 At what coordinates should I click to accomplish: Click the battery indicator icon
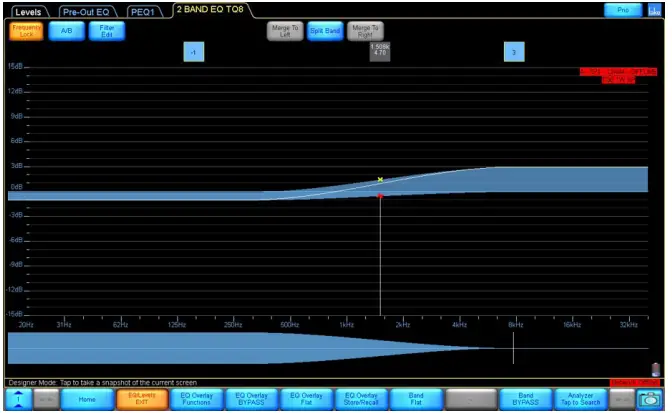click(655, 369)
